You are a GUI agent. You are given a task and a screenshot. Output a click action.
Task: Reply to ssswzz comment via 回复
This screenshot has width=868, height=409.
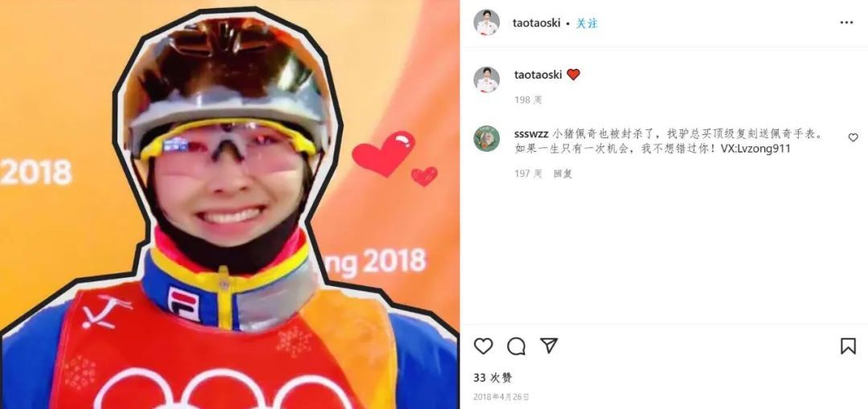tap(563, 174)
